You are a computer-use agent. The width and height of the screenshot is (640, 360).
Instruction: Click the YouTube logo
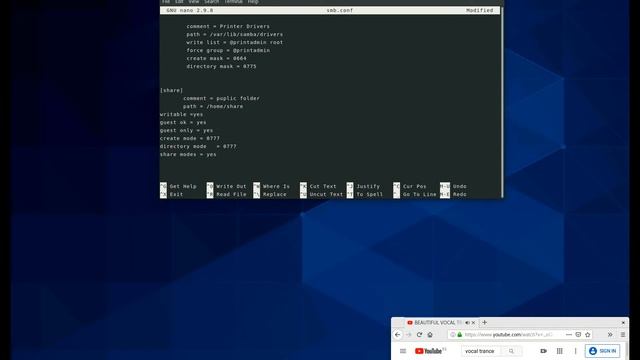430,351
